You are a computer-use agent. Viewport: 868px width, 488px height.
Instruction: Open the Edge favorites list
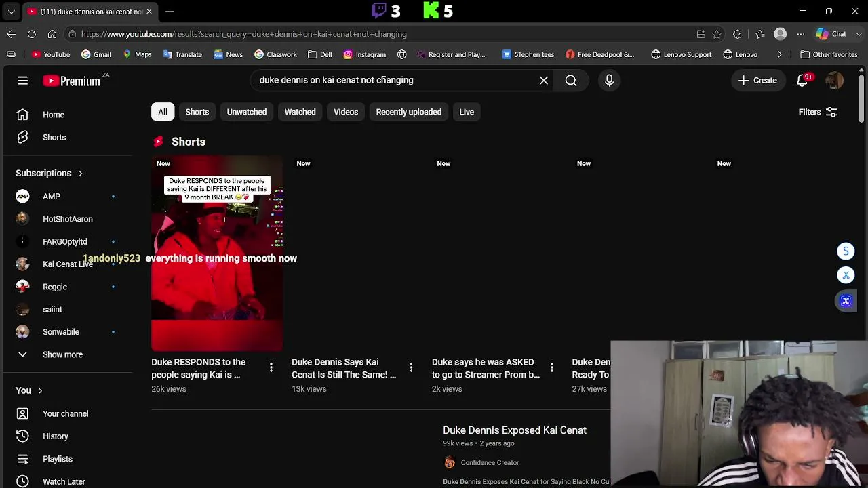click(x=760, y=34)
